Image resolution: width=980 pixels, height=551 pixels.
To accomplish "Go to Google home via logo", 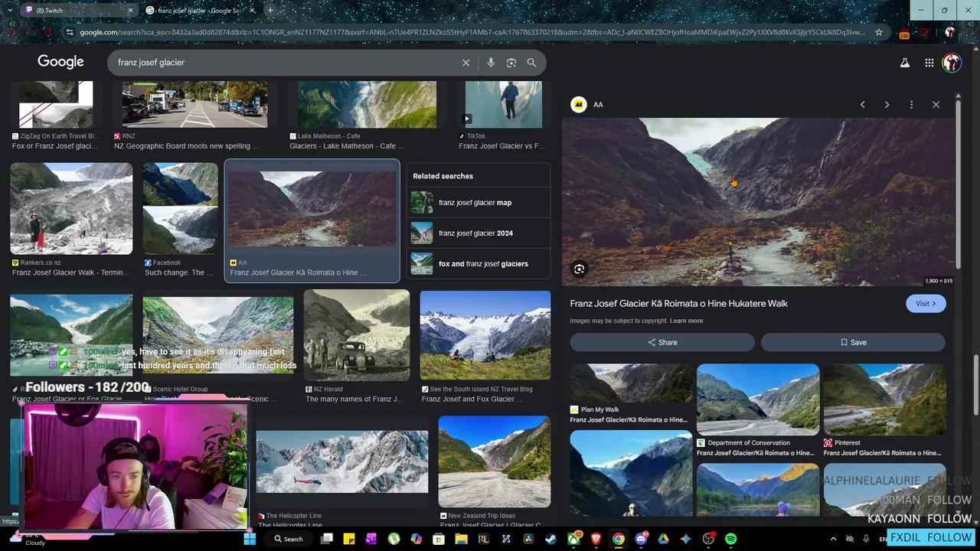I will pyautogui.click(x=60, y=62).
